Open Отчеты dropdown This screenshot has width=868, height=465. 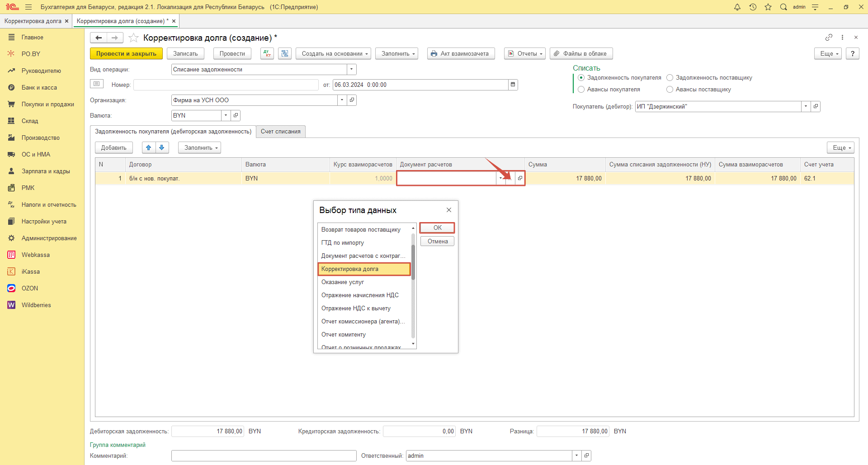525,53
